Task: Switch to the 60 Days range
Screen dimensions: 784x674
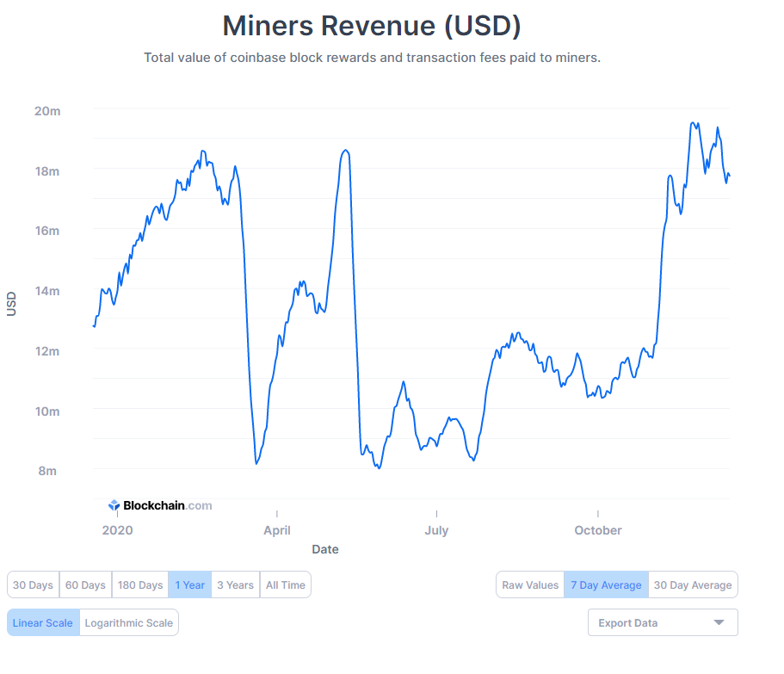Action: coord(85,585)
